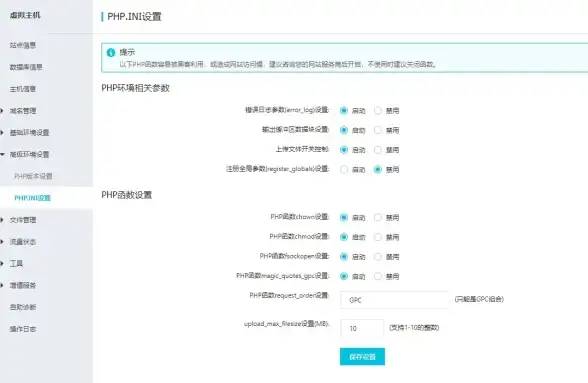The width and height of the screenshot is (588, 383).
Task: Disable the PHP fsockopen function
Action: pos(378,257)
